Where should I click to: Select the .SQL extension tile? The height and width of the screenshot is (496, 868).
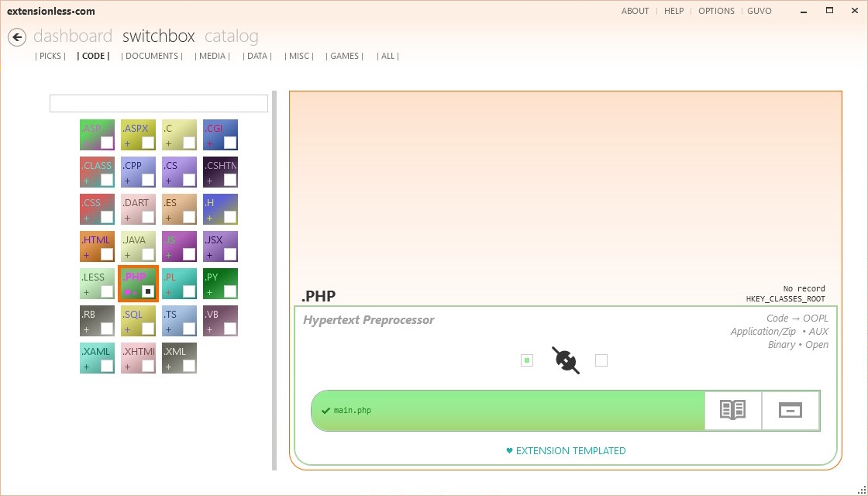coord(137,319)
